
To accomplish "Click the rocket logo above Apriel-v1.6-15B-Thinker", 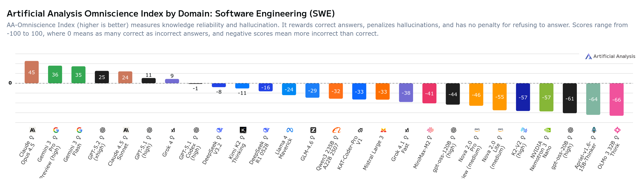I will click(x=594, y=130).
